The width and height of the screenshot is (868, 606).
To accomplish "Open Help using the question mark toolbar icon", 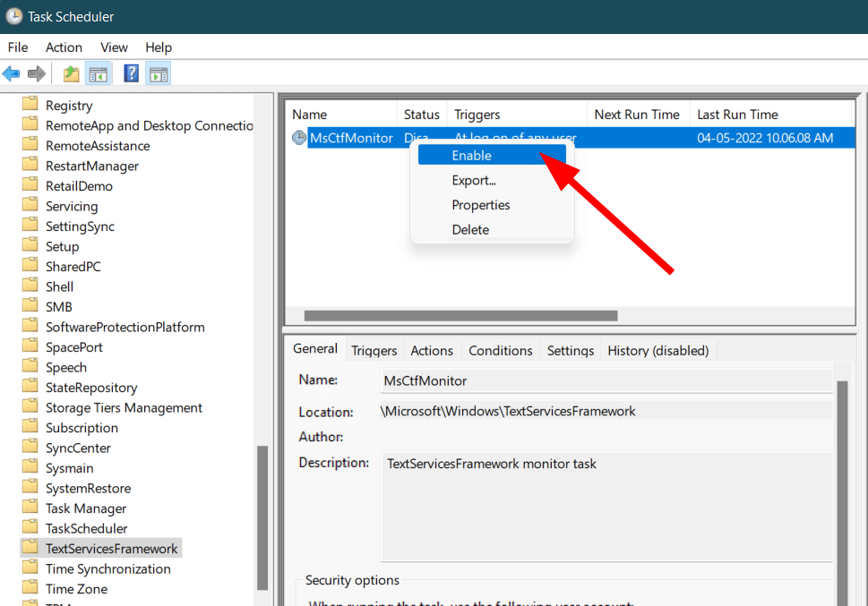I will pos(130,73).
